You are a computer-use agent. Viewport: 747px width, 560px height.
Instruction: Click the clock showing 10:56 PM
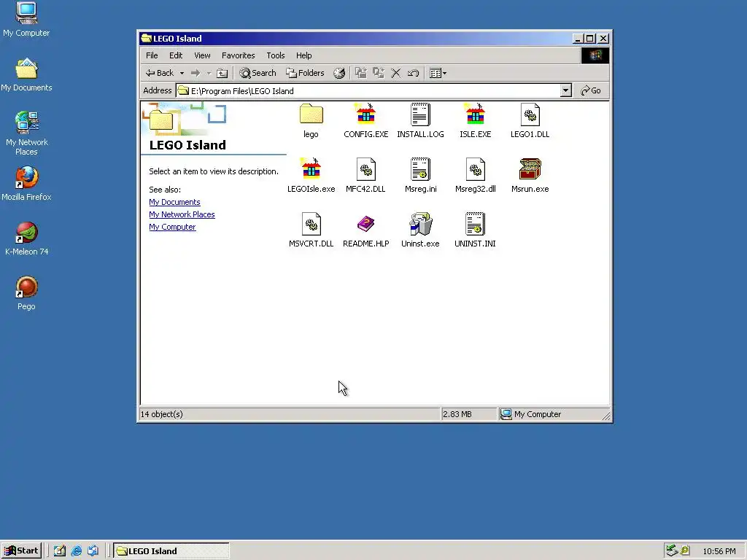coord(719,551)
